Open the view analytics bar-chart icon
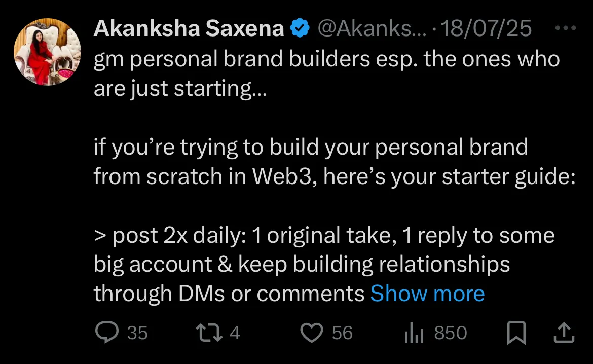The image size is (593, 364). [414, 333]
